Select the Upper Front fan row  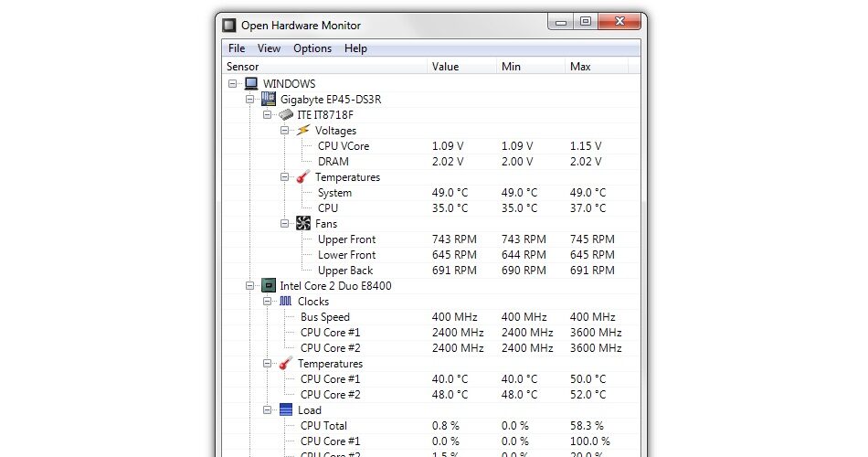(346, 239)
